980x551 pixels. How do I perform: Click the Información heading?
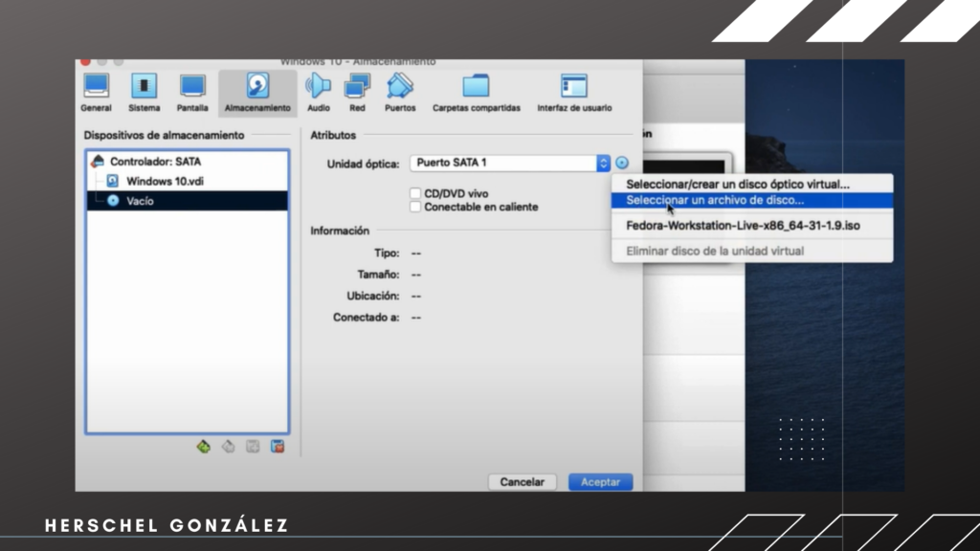pyautogui.click(x=340, y=231)
